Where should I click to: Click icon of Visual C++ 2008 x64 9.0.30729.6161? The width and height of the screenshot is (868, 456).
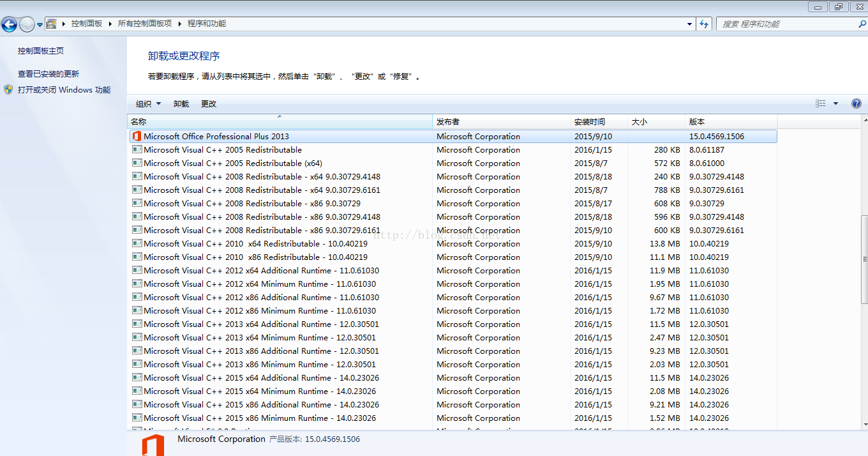point(137,190)
